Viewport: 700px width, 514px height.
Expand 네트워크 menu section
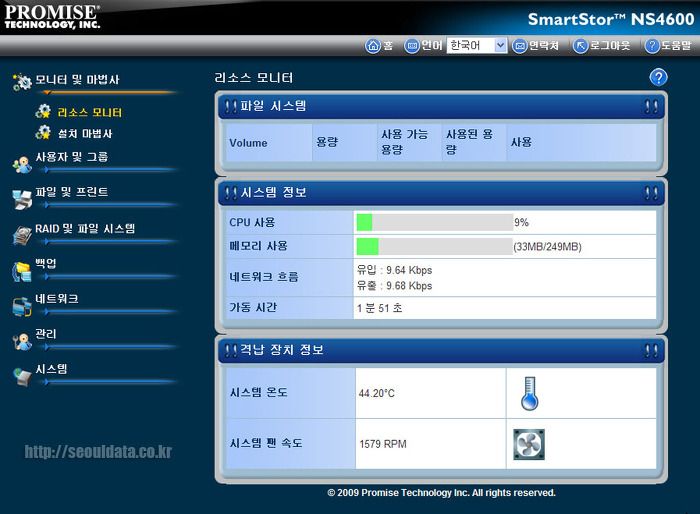pos(57,299)
